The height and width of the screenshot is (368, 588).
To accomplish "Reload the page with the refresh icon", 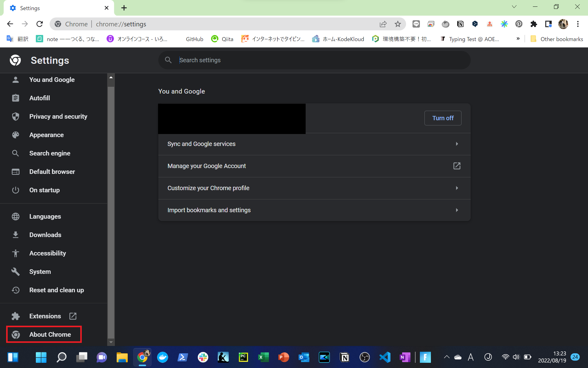I will click(x=40, y=24).
